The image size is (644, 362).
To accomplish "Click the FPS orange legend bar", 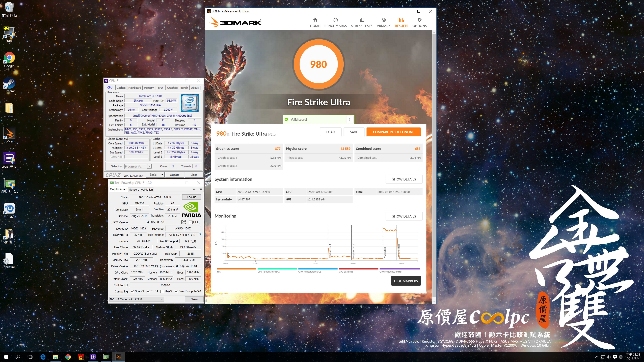I will [236, 269].
